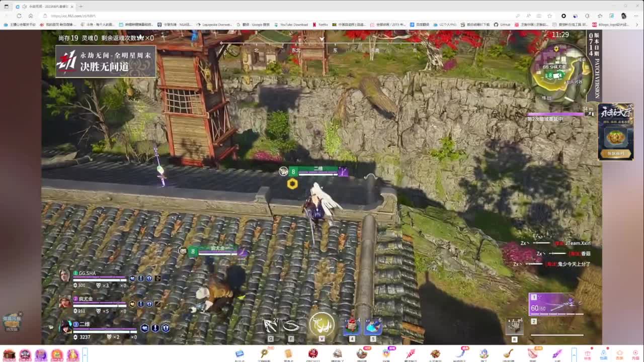The width and height of the screenshot is (644, 362).
Task: Open the 斗鱼 bookmark
Action: [98, 25]
